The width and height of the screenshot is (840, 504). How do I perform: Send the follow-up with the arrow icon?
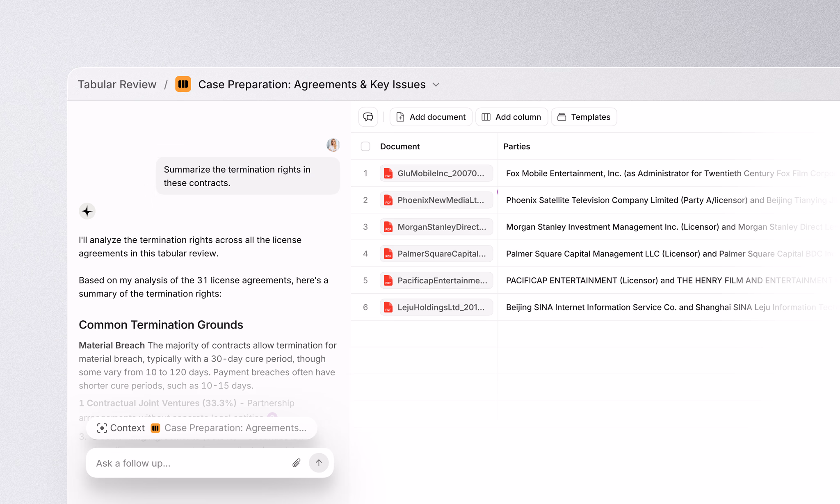319,463
